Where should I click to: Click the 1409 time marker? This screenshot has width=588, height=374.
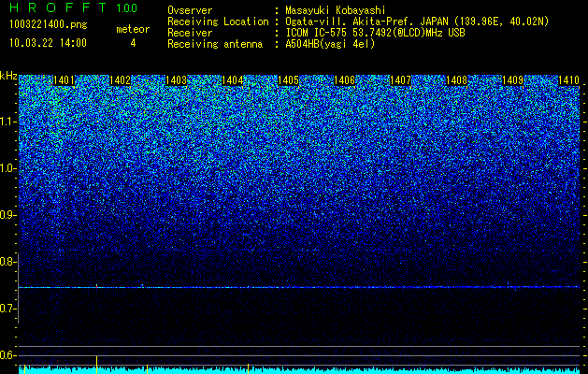512,80
